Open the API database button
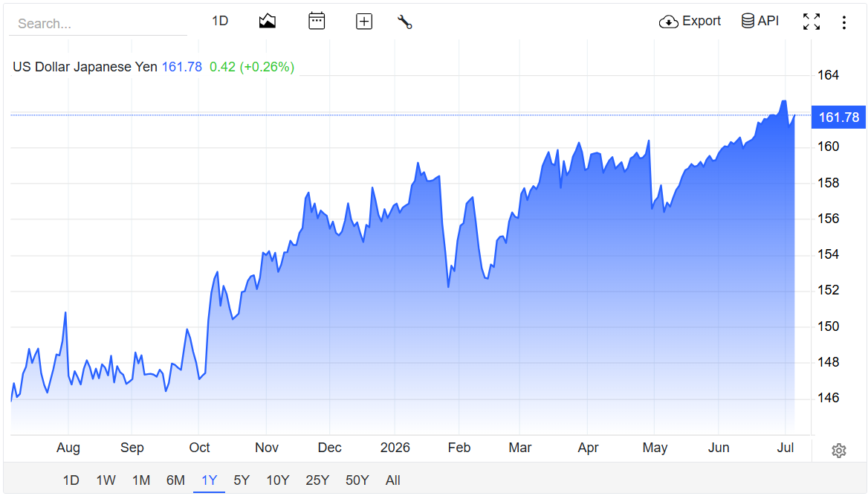 pyautogui.click(x=760, y=21)
